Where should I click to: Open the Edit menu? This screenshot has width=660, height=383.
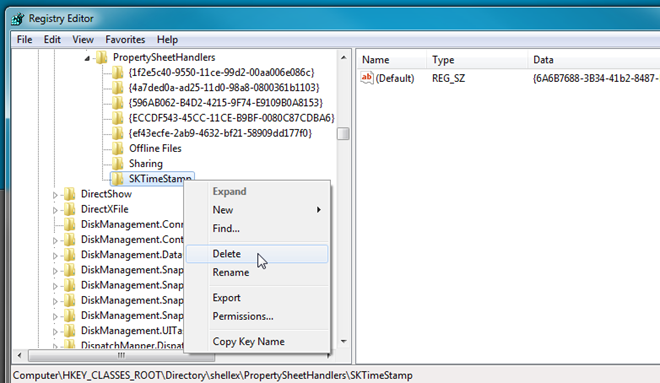pos(52,40)
